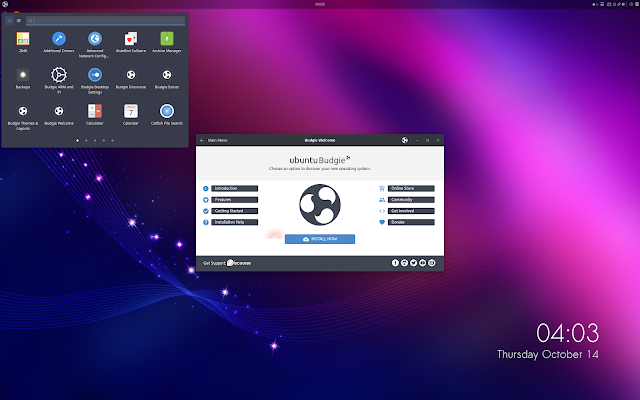
Task: Open the volume indicator in panel
Action: click(x=623, y=4)
